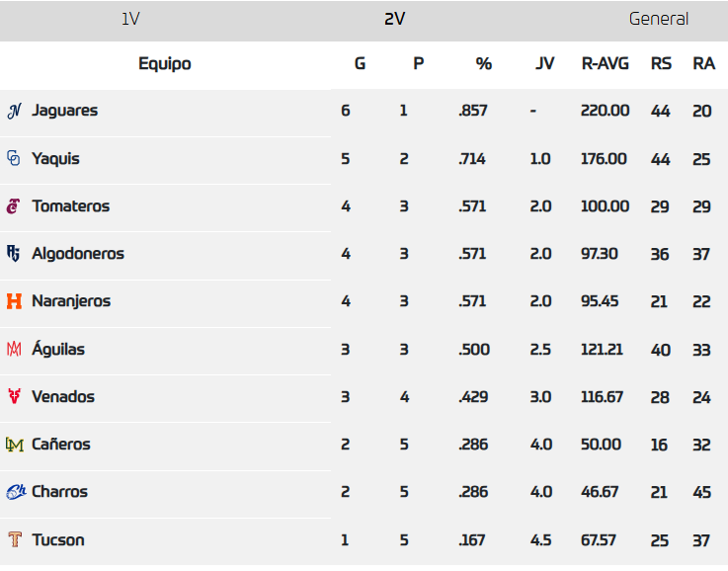Open the General standings tab

(x=659, y=19)
